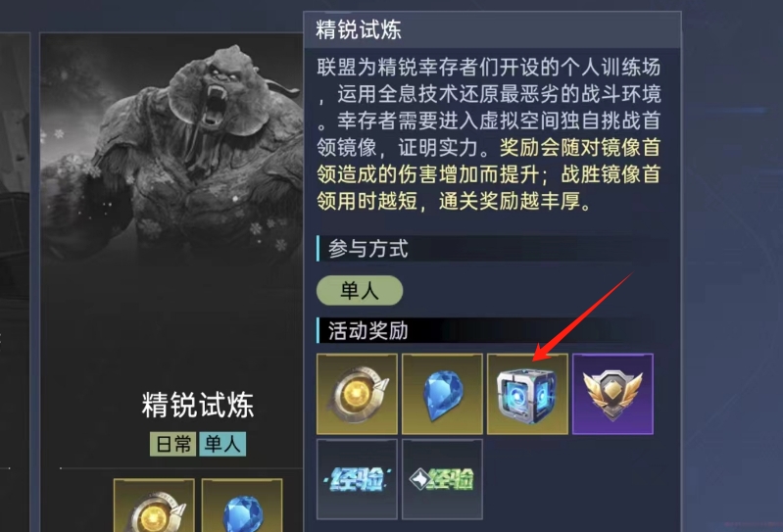Tap the blue gem icon under the 精锐试炼 card
This screenshot has height=532, width=783.
point(242,505)
